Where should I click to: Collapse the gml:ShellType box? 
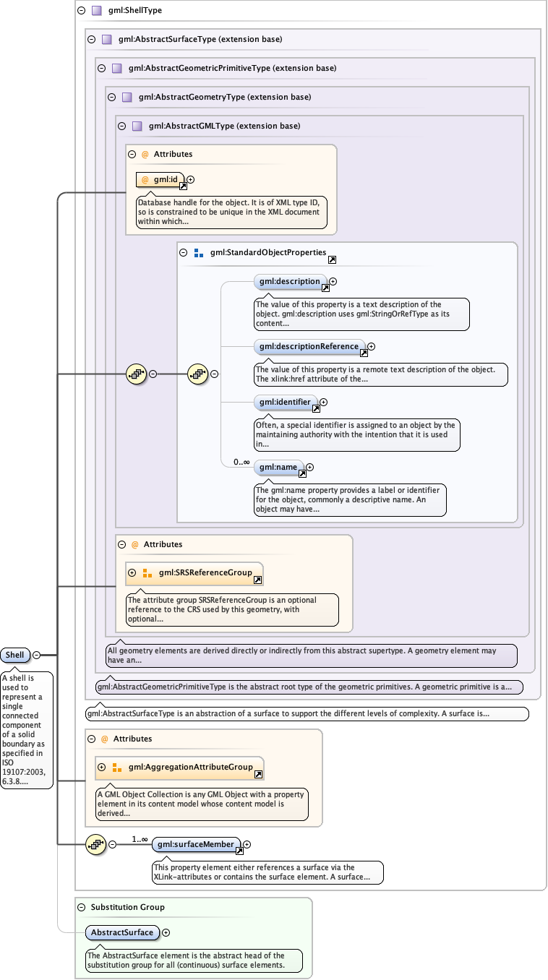(81, 10)
